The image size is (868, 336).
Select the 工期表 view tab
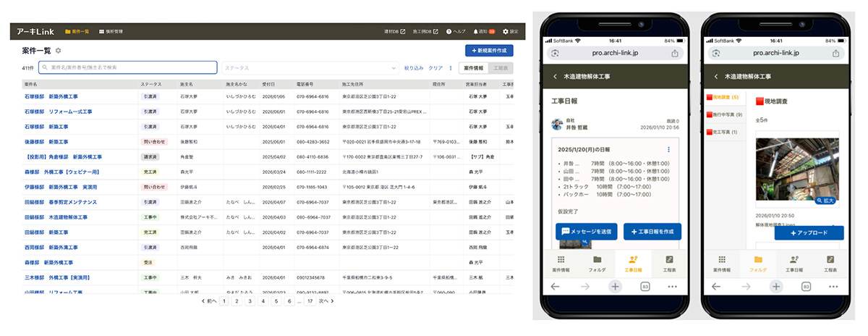pos(501,67)
